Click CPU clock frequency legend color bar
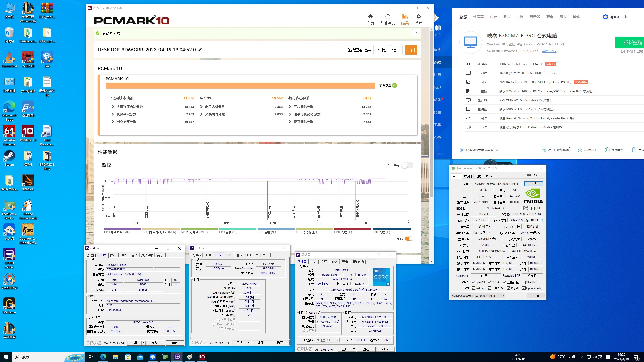 click(x=123, y=229)
